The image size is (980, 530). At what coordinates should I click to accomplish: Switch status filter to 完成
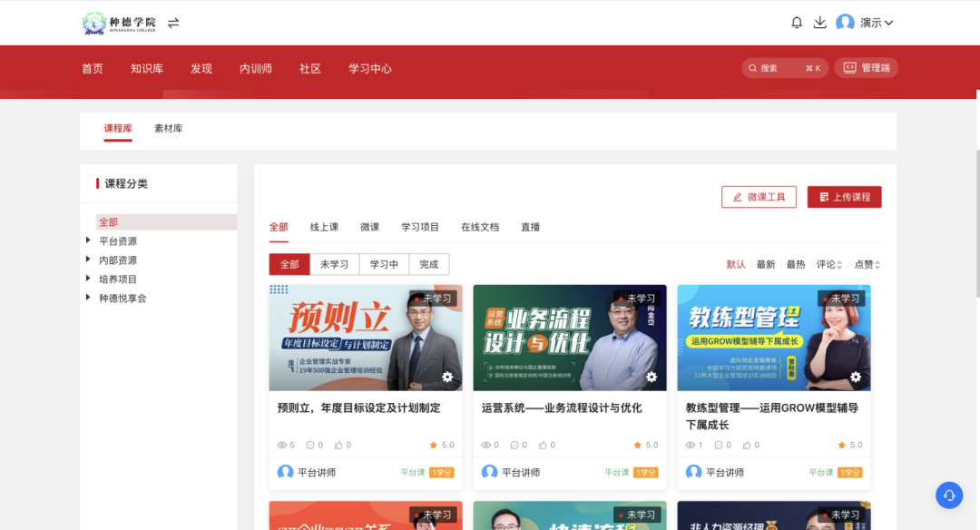click(x=428, y=264)
